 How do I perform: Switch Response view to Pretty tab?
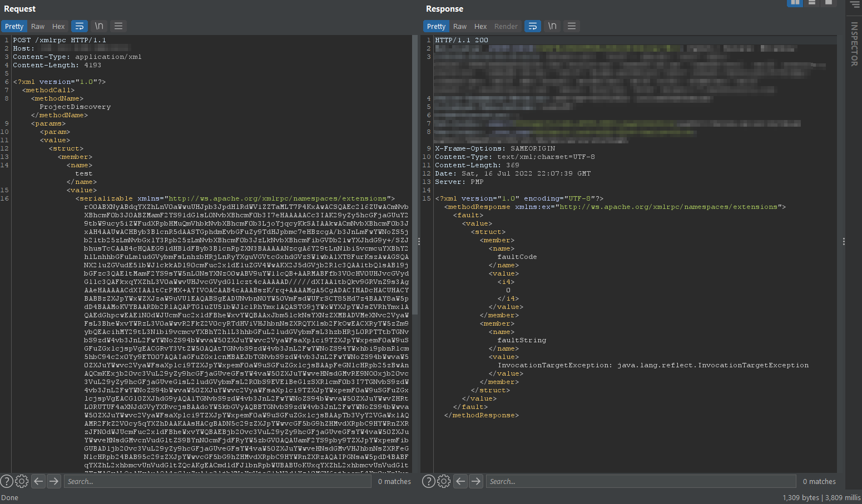(437, 26)
